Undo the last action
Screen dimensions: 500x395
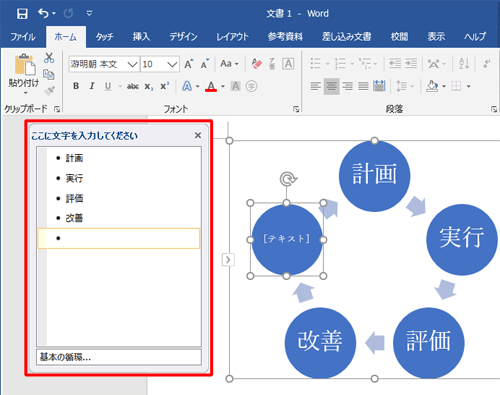43,13
